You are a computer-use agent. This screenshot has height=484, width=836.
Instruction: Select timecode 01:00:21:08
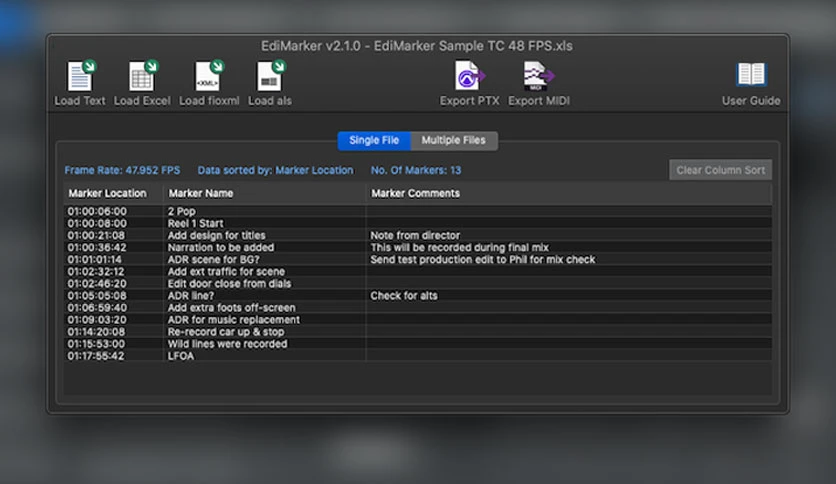tap(96, 236)
